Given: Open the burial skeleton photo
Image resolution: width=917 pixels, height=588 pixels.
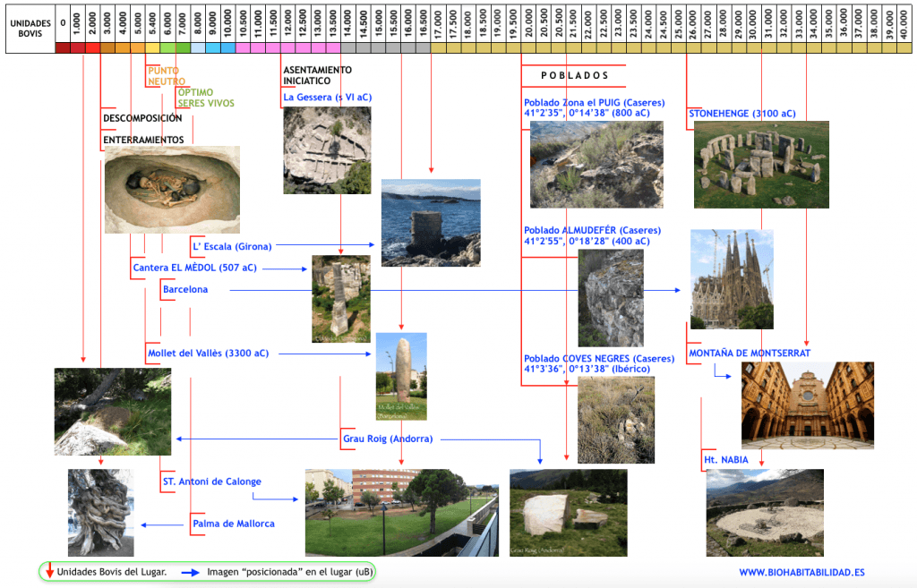Looking at the screenshot, I should 172,190.
